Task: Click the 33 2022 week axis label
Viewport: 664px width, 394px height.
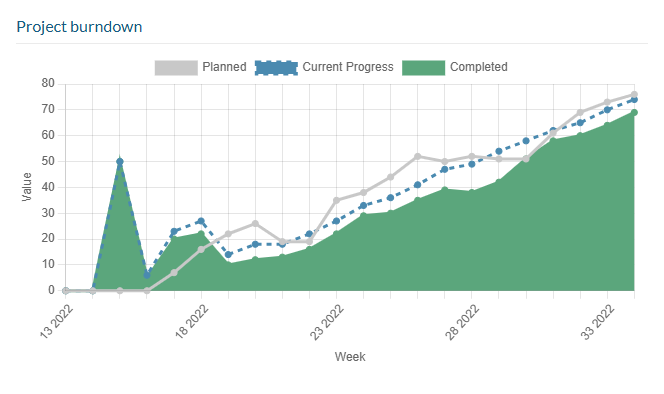Action: 598,322
